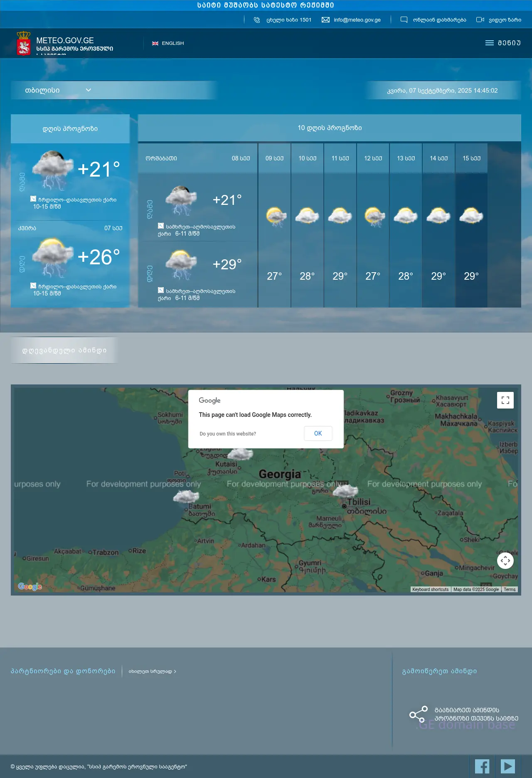532x778 pixels.
Task: Click the map camera pan control
Action: (505, 561)
